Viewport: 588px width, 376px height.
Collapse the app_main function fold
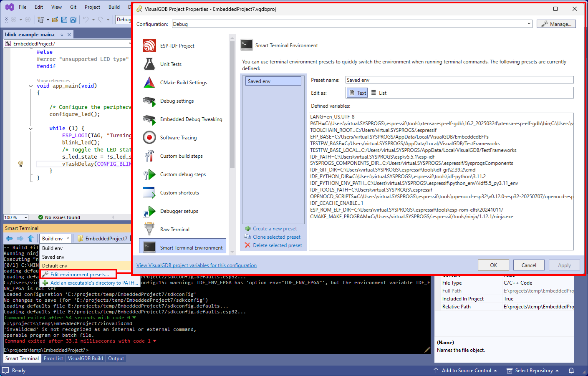[30, 86]
